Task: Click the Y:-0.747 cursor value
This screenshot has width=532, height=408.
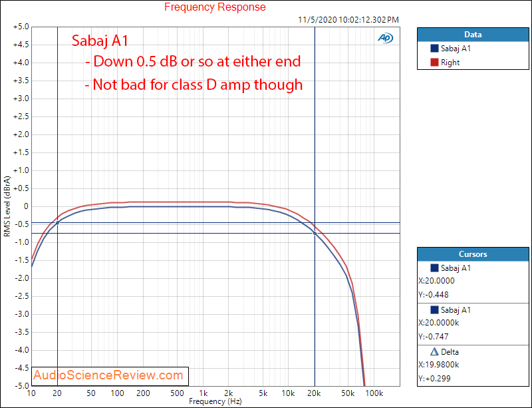Action: 434,336
